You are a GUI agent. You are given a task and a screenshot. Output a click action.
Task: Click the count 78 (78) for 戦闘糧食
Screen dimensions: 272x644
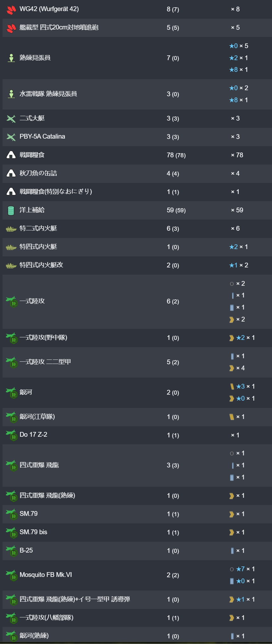tap(176, 155)
